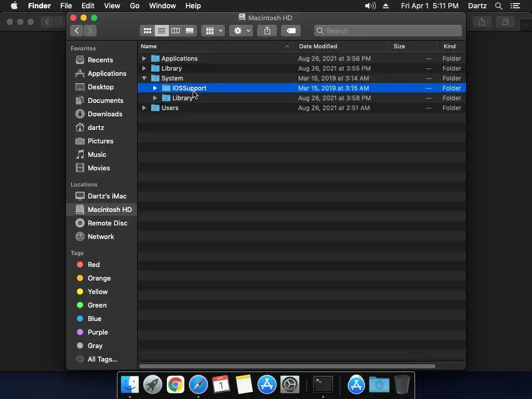Sort by Kind column header

451,46
